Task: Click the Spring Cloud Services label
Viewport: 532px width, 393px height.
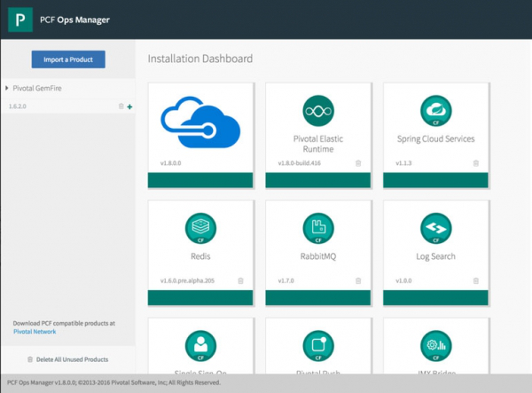Action: pos(436,138)
